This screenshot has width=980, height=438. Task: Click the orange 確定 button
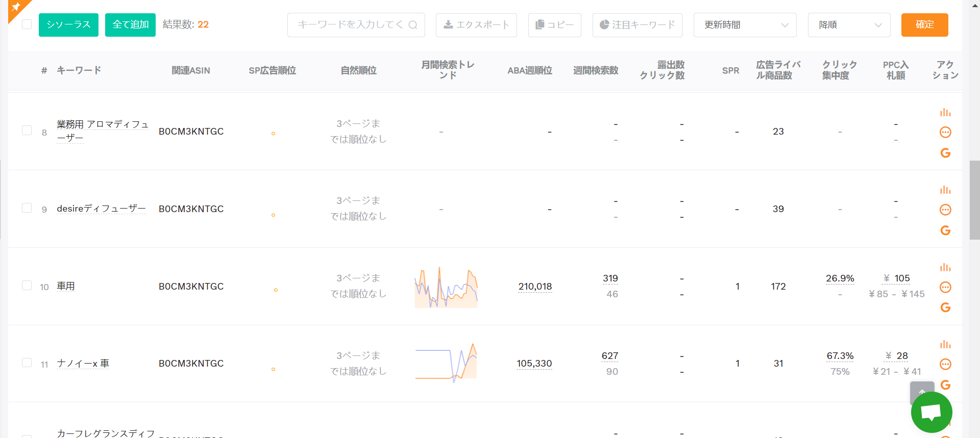925,24
